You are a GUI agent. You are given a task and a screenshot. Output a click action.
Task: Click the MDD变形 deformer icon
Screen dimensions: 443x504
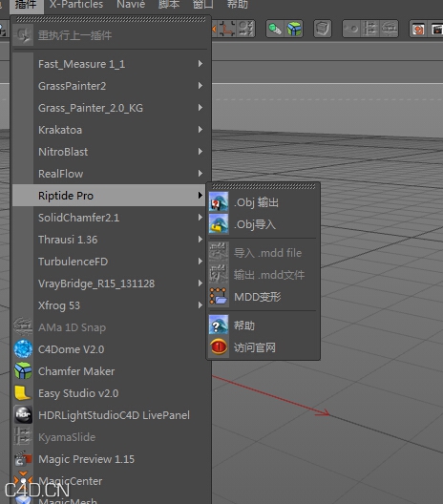click(x=219, y=296)
